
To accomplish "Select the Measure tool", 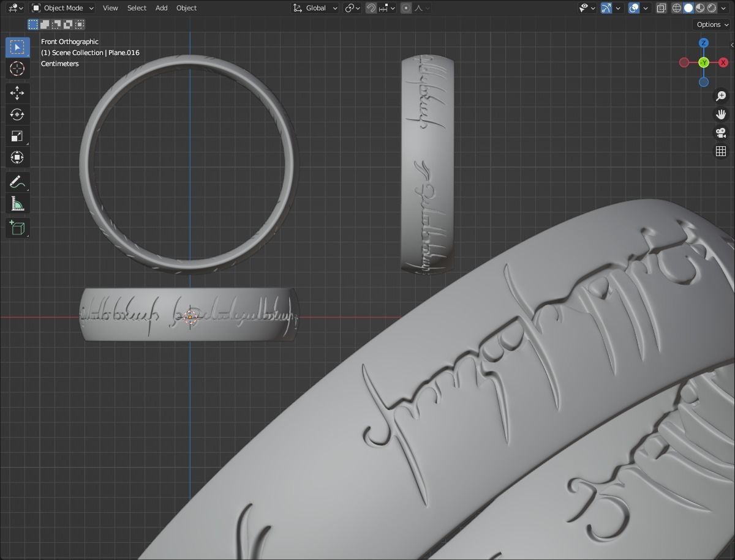I will point(17,203).
